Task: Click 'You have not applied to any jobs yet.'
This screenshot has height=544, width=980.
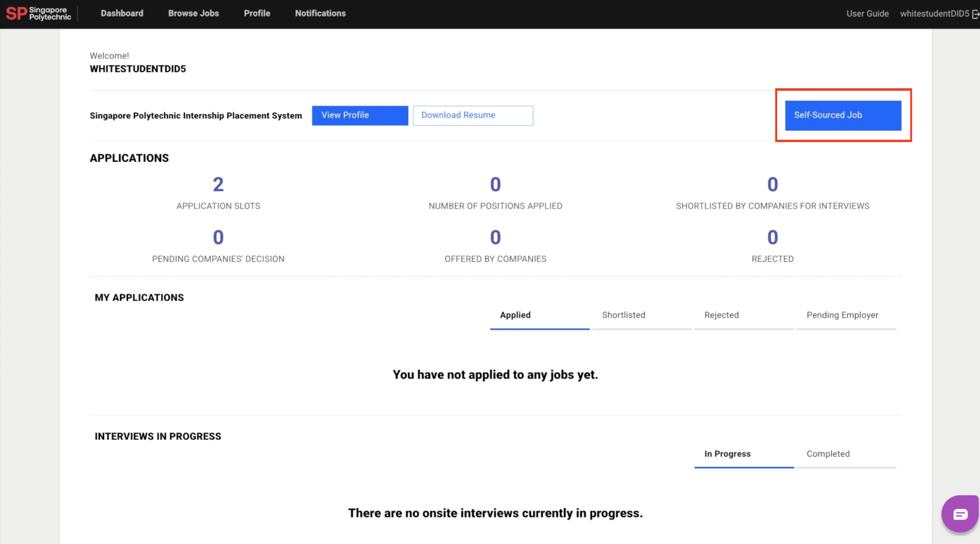Action: pyautogui.click(x=495, y=375)
